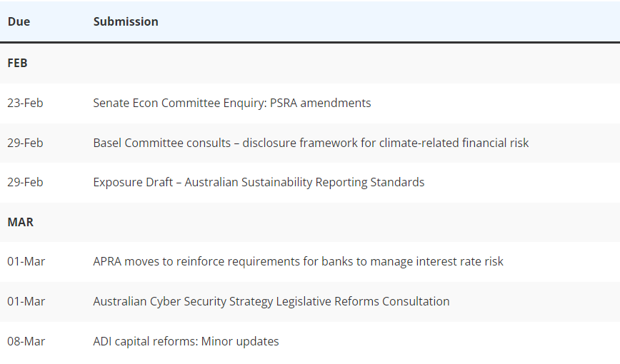Open APRA interest rate risk requirements entry

298,261
